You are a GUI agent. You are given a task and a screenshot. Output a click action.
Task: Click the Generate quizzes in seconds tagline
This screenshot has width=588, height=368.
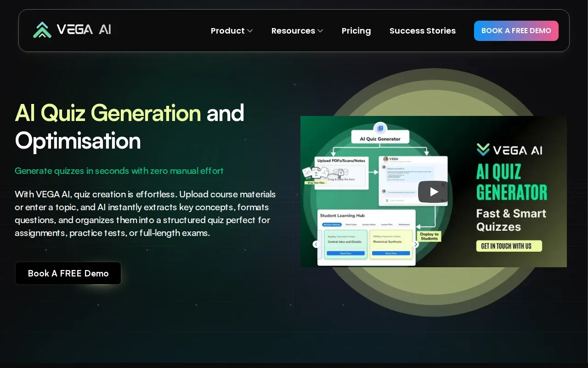point(119,171)
